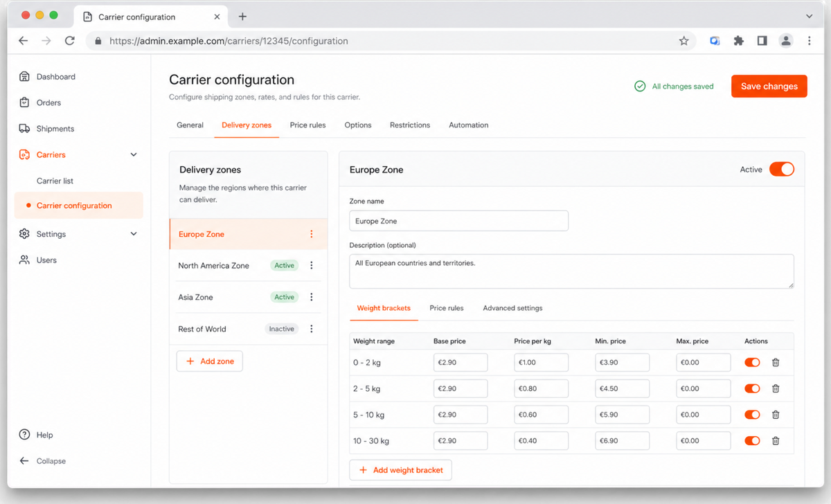This screenshot has width=831, height=504.
Task: Go back in the browser
Action: click(24, 41)
